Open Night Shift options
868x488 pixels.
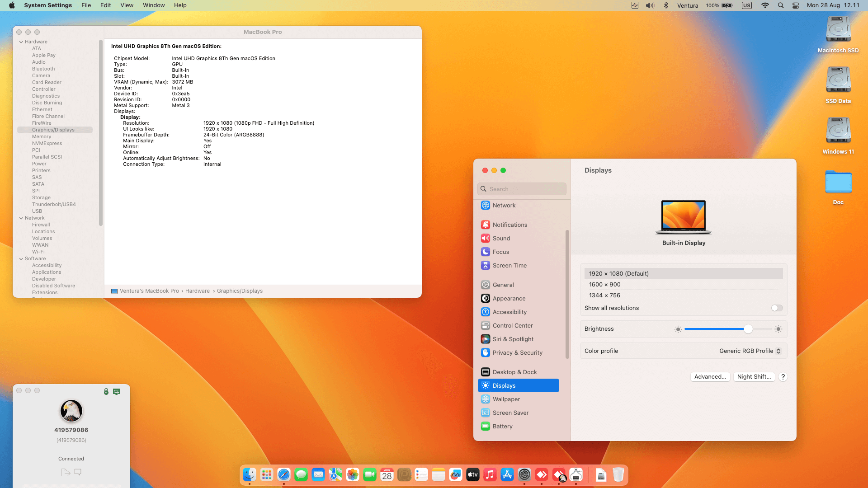click(754, 376)
